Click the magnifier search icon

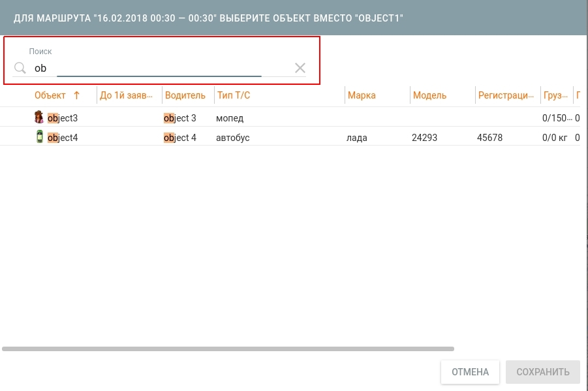[x=20, y=69]
